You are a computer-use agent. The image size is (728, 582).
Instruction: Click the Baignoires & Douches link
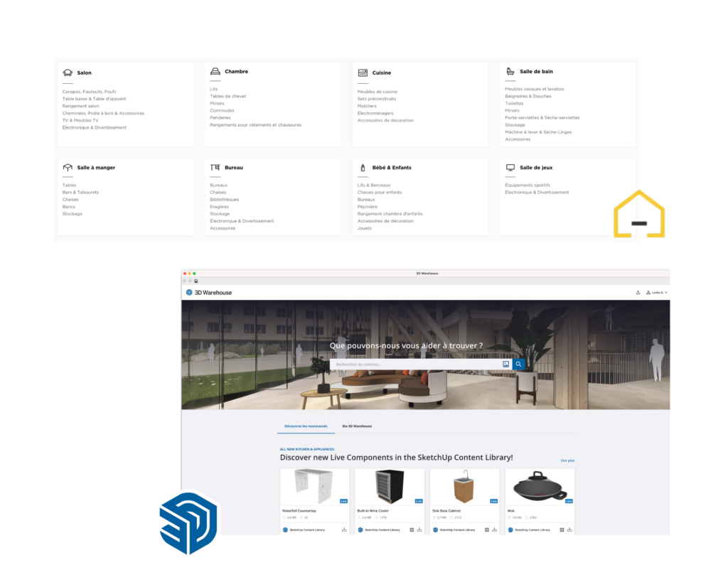(x=528, y=96)
